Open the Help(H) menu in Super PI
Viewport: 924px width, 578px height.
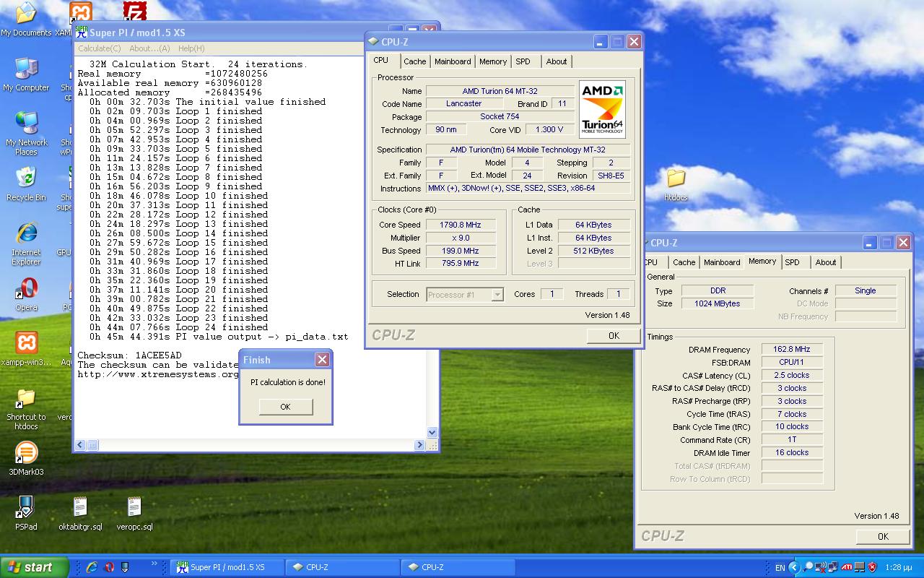point(191,48)
